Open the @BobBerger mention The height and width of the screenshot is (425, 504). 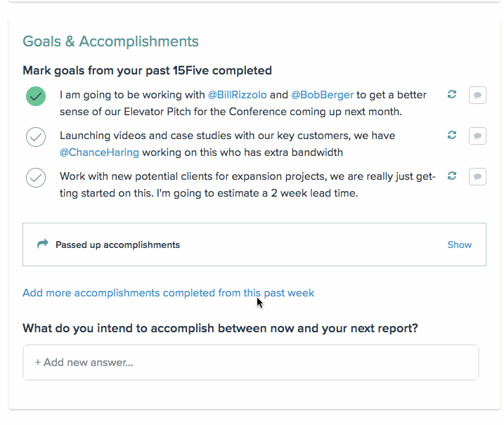322,95
